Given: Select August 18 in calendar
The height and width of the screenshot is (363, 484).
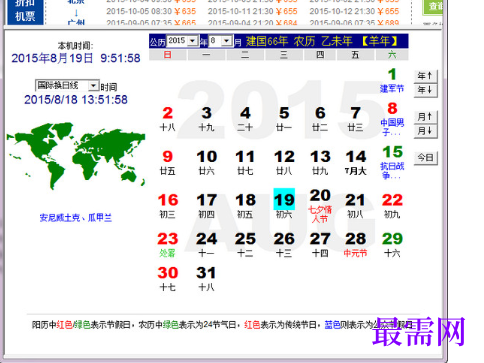Looking at the screenshot, I should click(245, 206).
